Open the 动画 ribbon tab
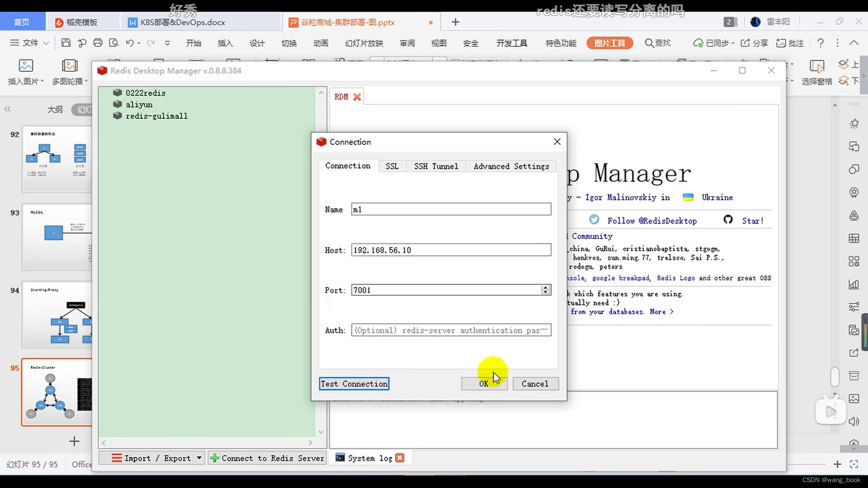 pyautogui.click(x=321, y=43)
